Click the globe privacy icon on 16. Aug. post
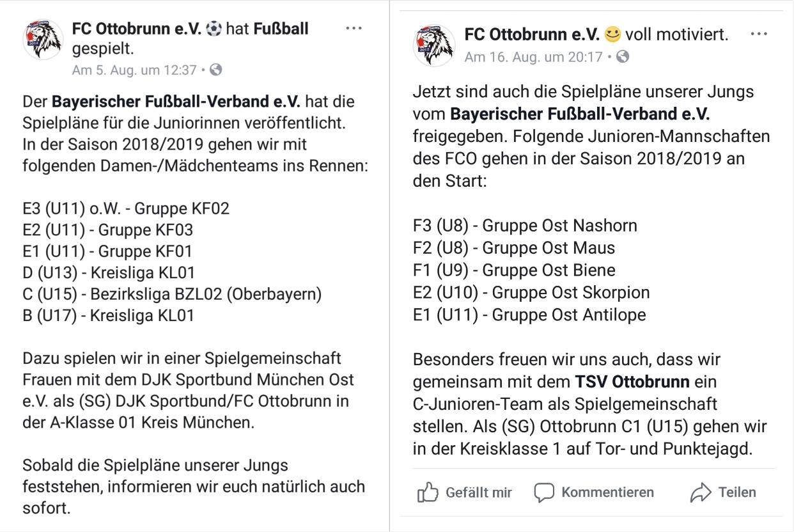Image resolution: width=794 pixels, height=532 pixels. click(x=622, y=57)
